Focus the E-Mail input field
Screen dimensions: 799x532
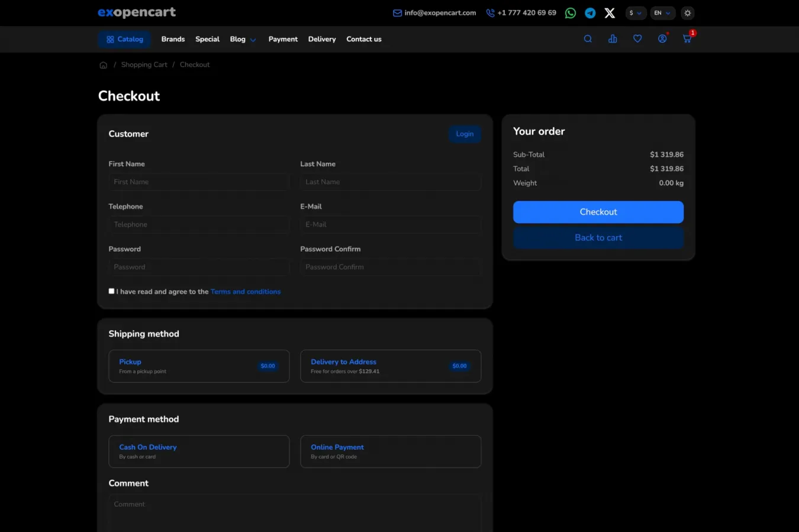391,225
